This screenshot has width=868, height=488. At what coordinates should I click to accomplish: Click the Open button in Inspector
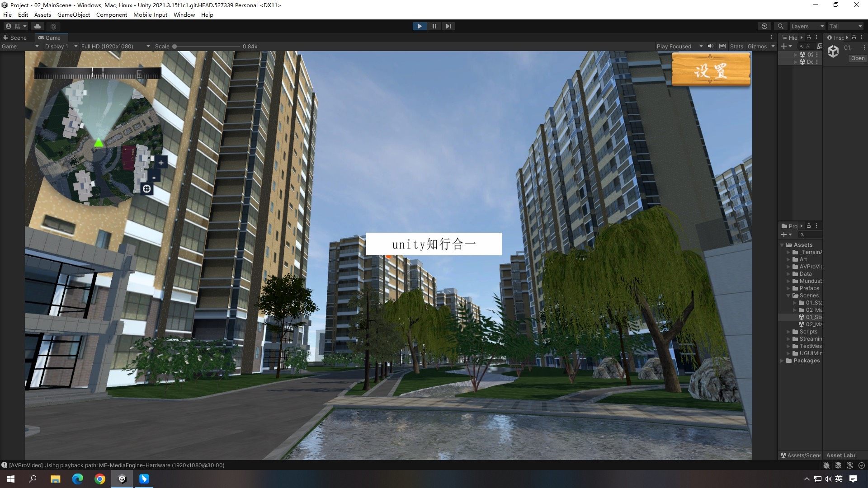(857, 58)
